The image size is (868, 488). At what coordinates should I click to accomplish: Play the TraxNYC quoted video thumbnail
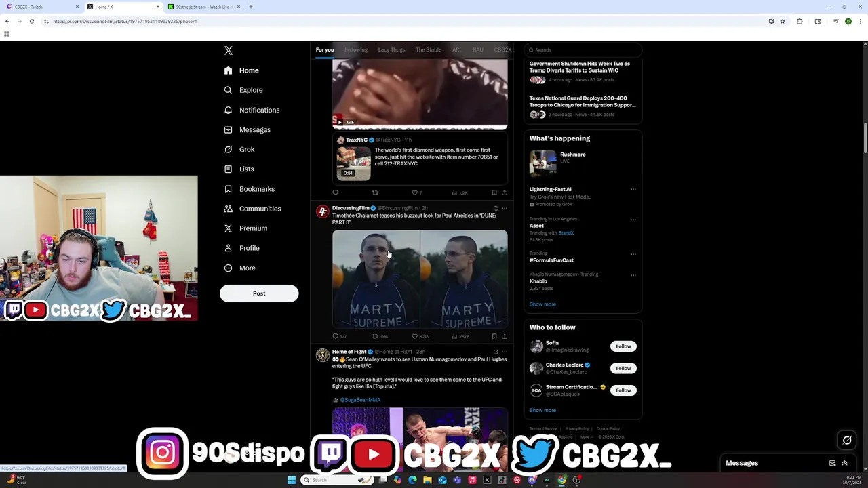[354, 163]
